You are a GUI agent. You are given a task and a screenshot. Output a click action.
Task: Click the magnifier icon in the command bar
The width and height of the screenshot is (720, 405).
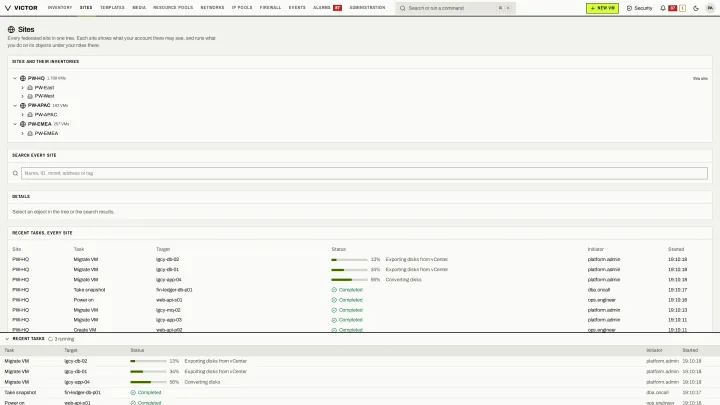click(x=403, y=8)
